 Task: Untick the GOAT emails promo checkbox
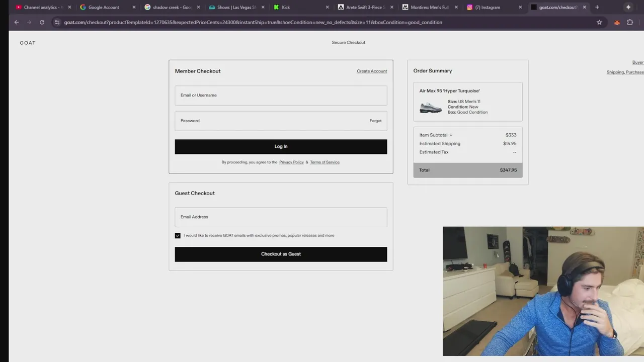178,235
